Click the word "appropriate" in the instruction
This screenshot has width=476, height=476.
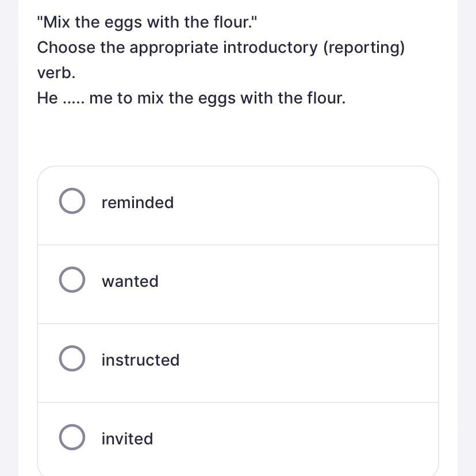coord(174,48)
